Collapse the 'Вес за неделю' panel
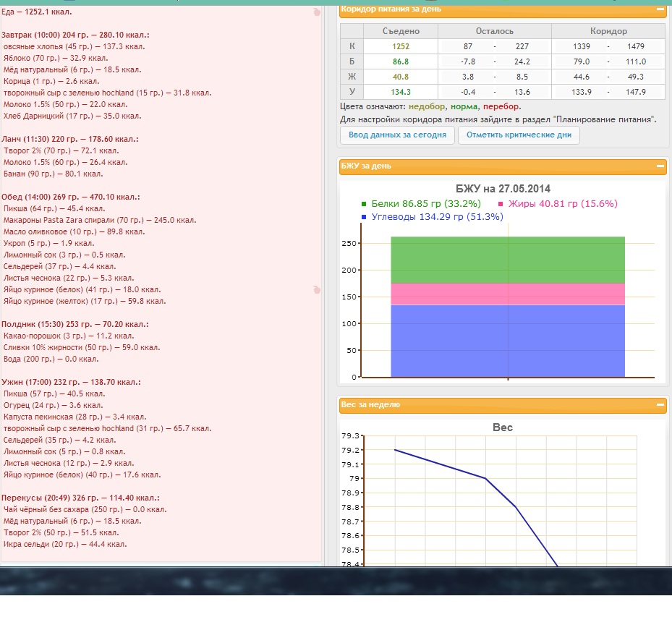 tap(660, 405)
